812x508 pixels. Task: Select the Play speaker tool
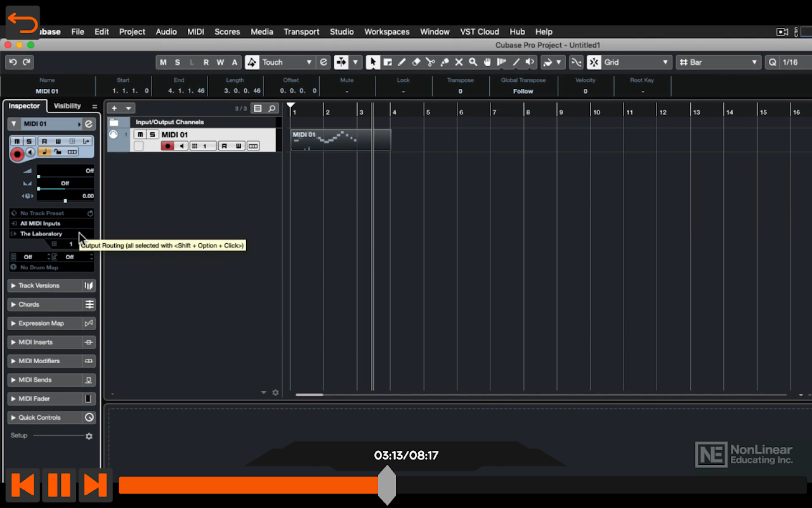click(530, 62)
